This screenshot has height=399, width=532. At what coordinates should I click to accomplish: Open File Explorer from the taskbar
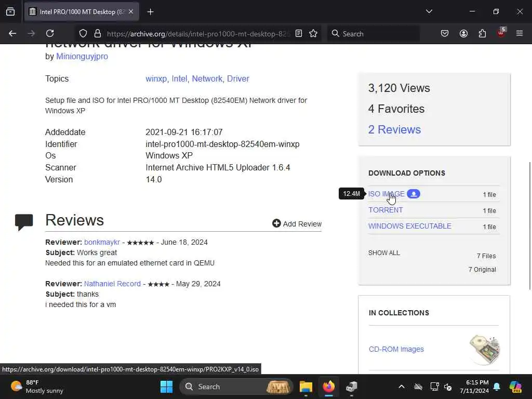click(x=305, y=387)
